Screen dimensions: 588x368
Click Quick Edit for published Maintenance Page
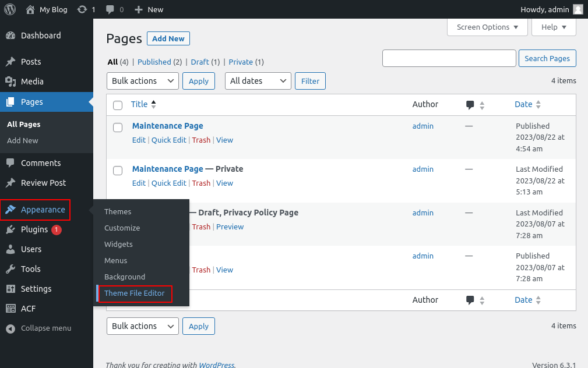coord(169,140)
